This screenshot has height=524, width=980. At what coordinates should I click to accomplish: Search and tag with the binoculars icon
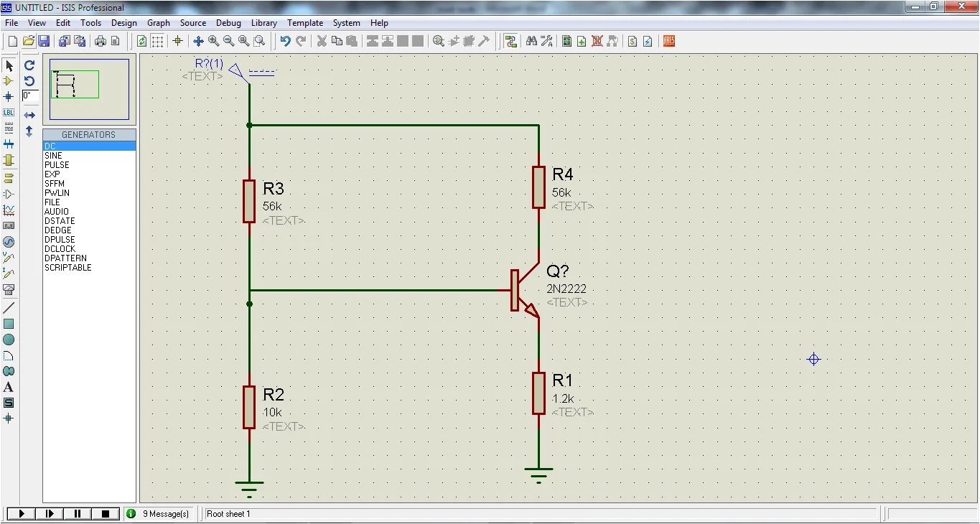click(531, 42)
